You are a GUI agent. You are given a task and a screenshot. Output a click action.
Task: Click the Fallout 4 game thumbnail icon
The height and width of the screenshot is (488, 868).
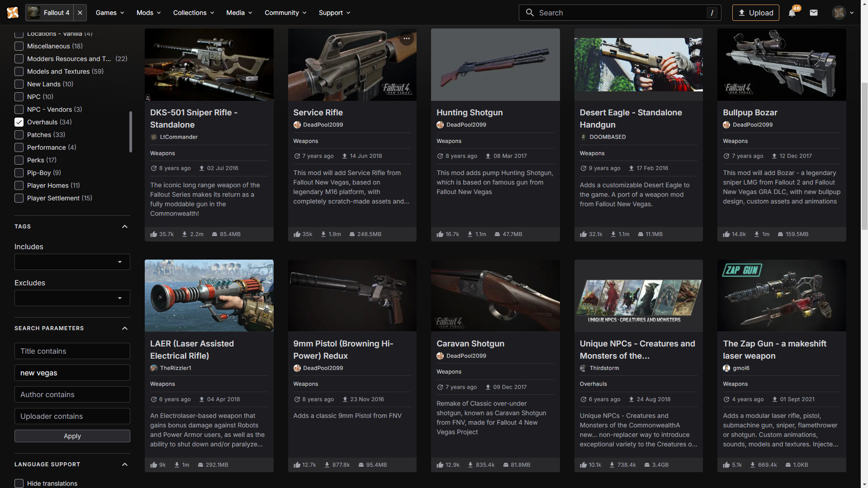coord(33,13)
